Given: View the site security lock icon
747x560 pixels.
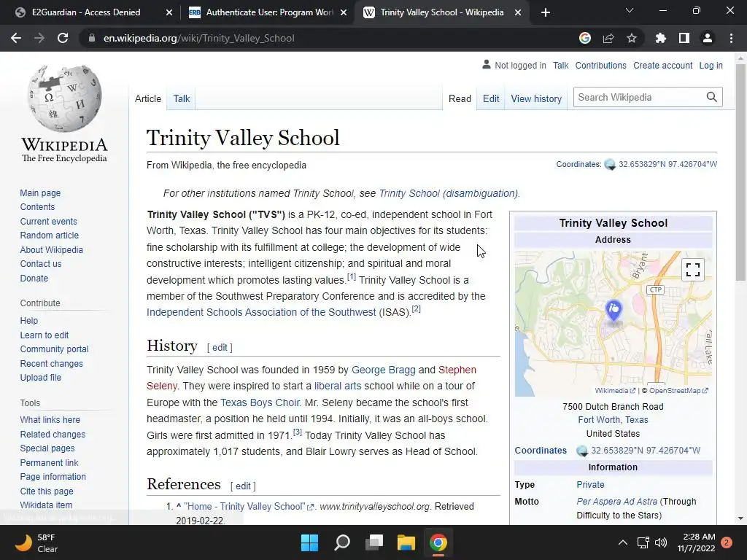Looking at the screenshot, I should [91, 38].
